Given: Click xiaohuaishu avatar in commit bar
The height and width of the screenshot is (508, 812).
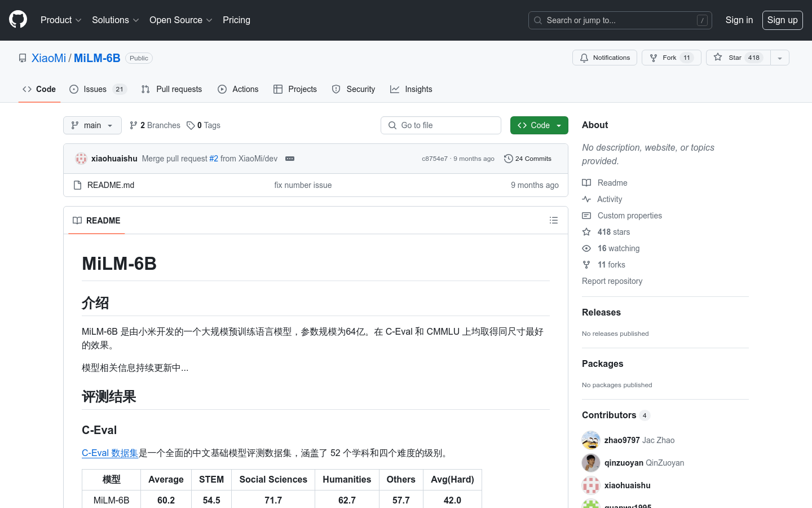Looking at the screenshot, I should (x=81, y=159).
